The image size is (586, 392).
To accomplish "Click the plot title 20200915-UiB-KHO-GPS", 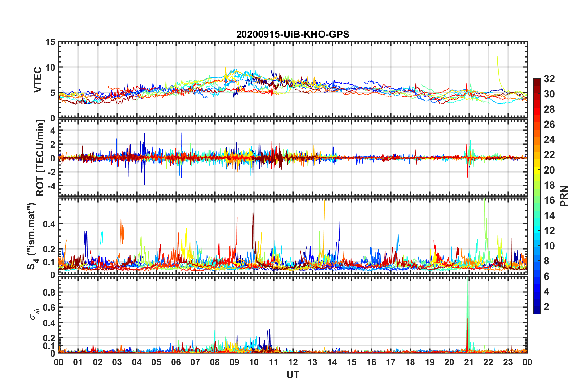I will (293, 34).
